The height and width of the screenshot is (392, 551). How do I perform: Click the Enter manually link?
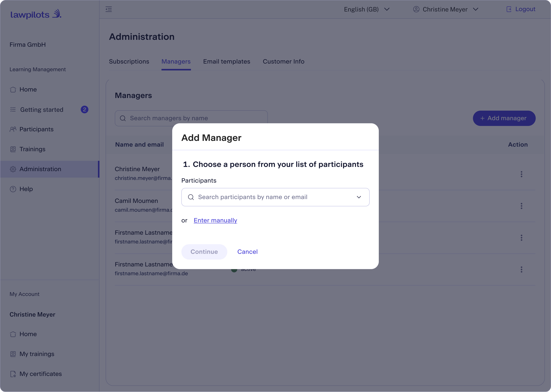coord(215,220)
